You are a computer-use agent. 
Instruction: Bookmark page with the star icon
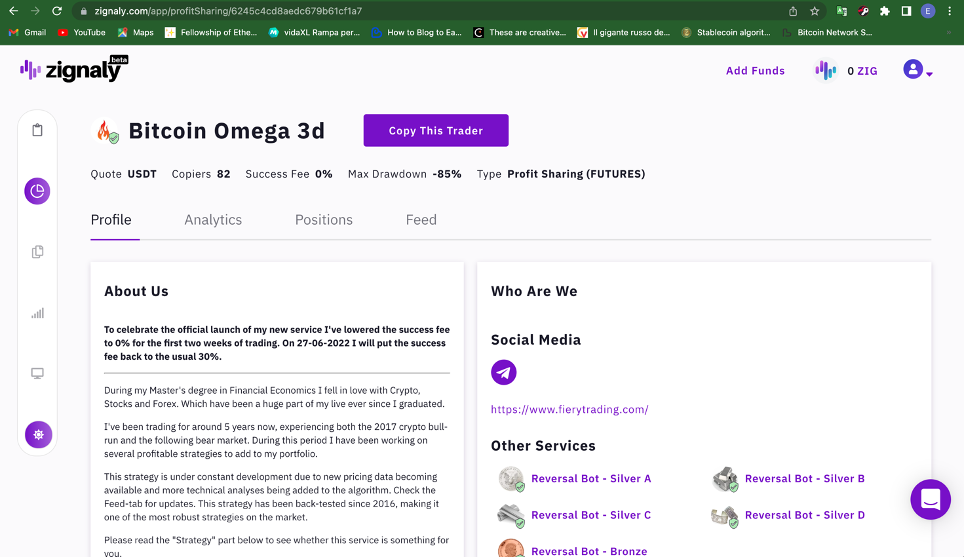click(815, 11)
